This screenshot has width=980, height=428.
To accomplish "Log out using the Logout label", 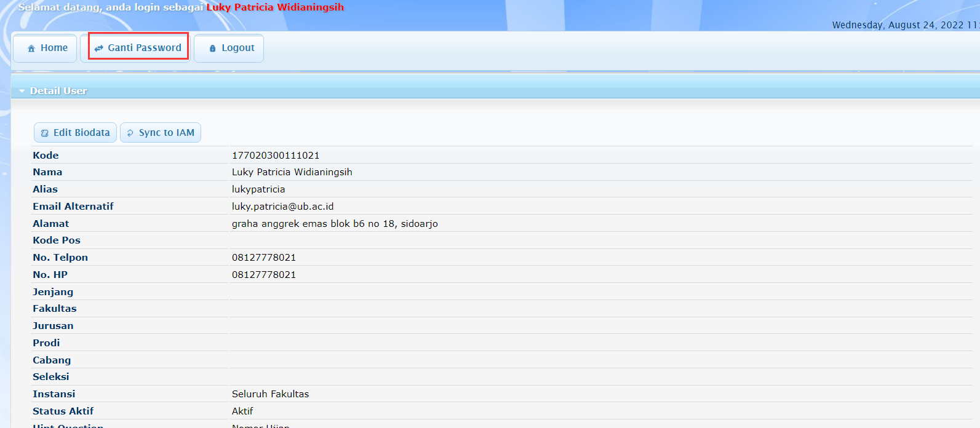I will click(x=237, y=48).
